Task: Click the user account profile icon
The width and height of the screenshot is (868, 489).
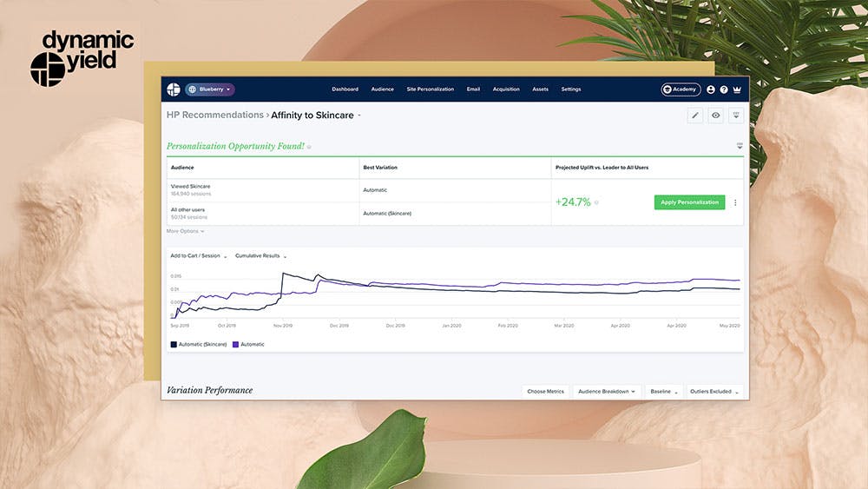Action: tap(711, 89)
